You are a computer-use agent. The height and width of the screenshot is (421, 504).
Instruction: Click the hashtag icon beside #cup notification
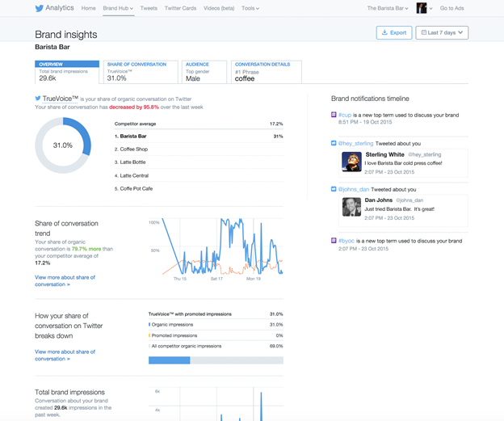pyautogui.click(x=334, y=115)
